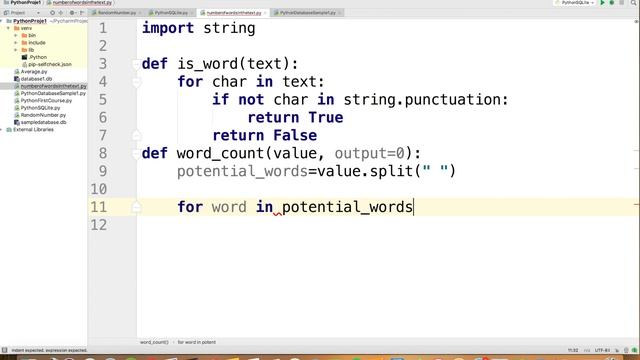Click 'output=0' parameter on line 8
The width and height of the screenshot is (640, 360).
click(369, 153)
